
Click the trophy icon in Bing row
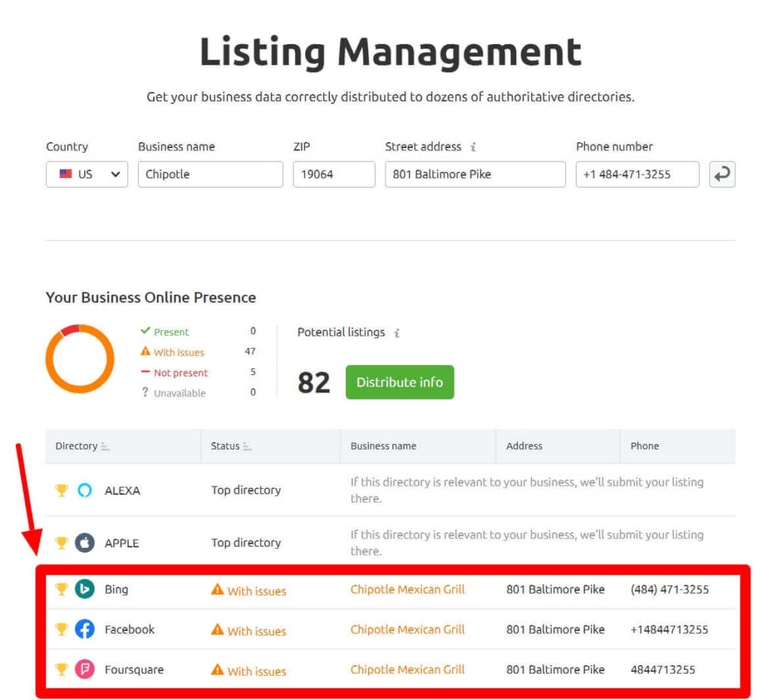[61, 589]
